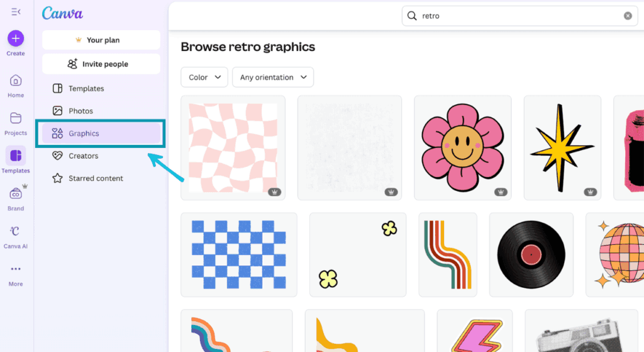644x352 pixels.
Task: Click the Invite people button
Action: tap(101, 64)
